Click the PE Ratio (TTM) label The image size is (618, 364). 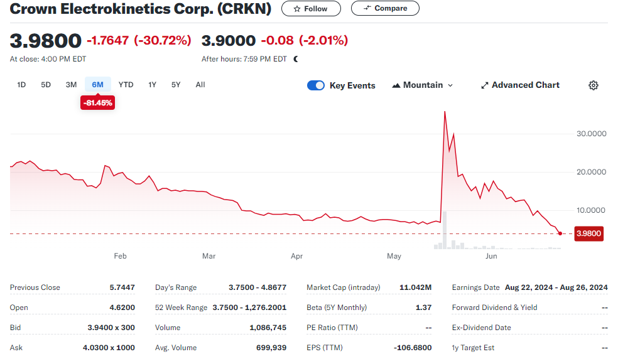[332, 328]
